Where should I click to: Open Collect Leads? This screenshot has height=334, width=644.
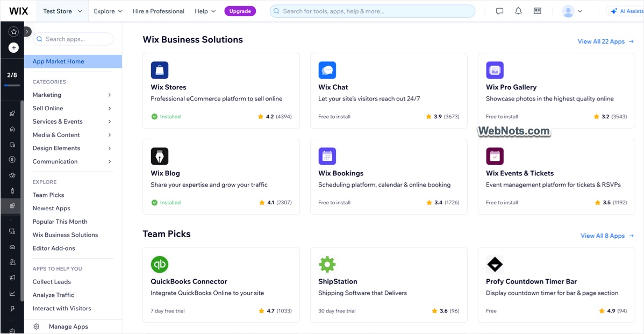coord(52,282)
